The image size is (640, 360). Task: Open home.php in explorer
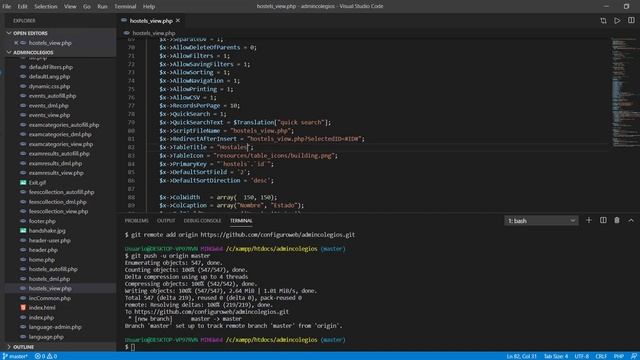[41, 260]
